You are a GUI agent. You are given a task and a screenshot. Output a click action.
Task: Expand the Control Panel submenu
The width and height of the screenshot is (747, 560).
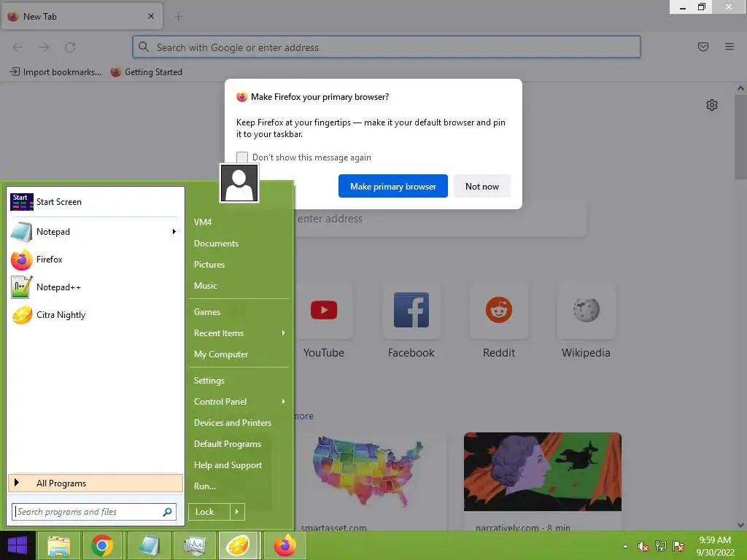(239, 402)
